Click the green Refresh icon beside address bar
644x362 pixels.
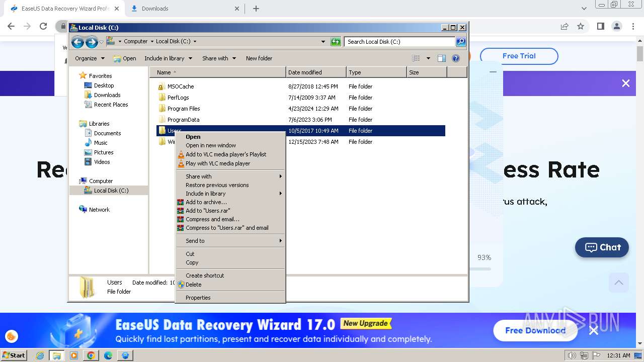(x=336, y=42)
